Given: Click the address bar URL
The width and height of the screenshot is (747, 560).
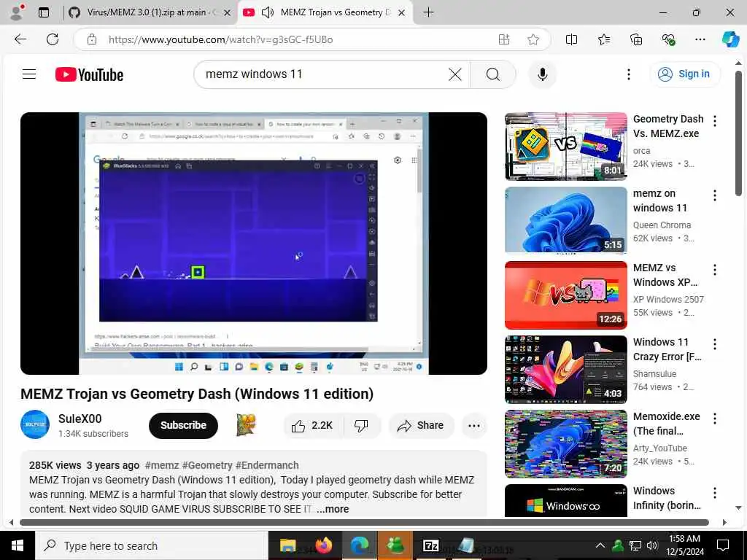Looking at the screenshot, I should pyautogui.click(x=220, y=39).
